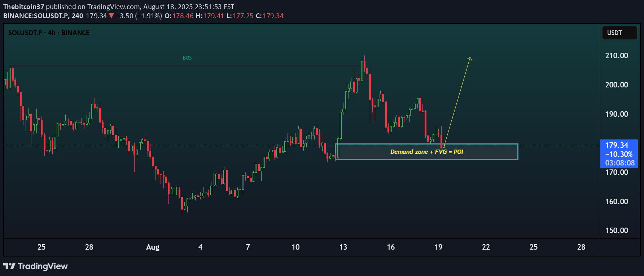Screen dimensions: 644x276
Task: Click the -10.30% change value on the price axis
Action: click(x=619, y=154)
